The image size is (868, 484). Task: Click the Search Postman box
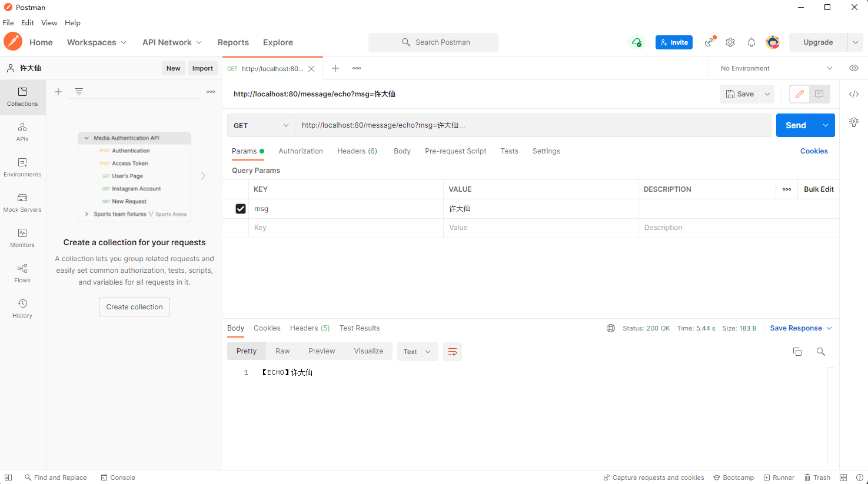pyautogui.click(x=434, y=42)
